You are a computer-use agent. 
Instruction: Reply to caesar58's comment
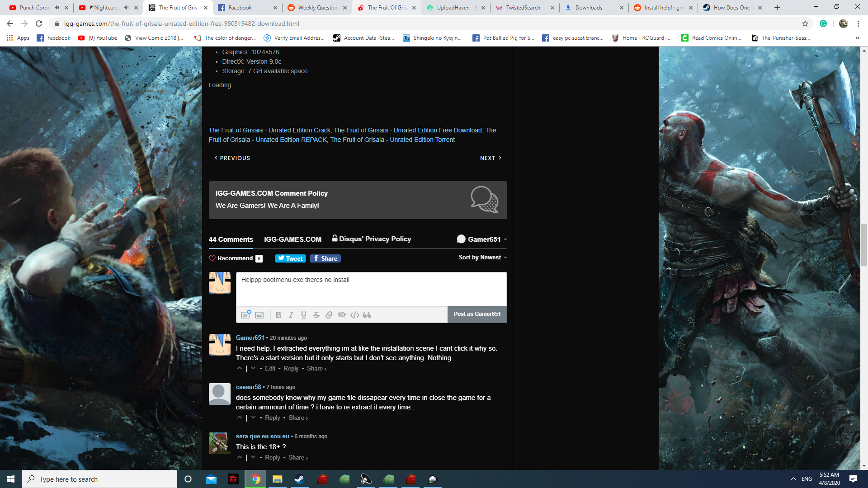[x=273, y=418]
